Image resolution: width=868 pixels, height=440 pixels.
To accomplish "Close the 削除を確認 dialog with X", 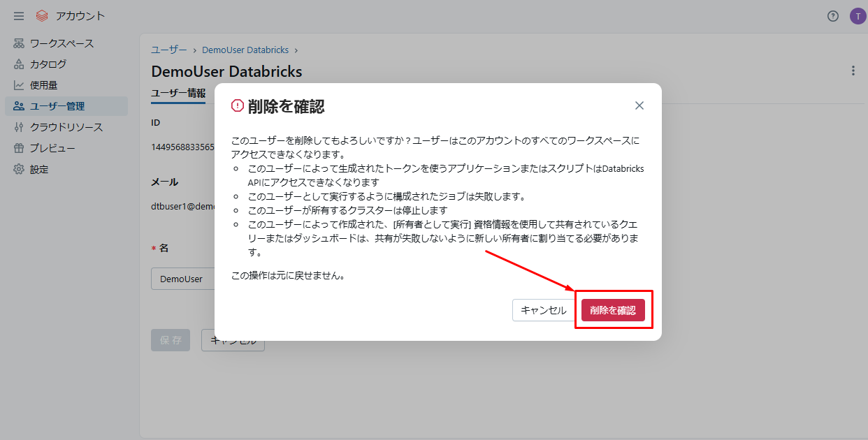I will coord(639,105).
